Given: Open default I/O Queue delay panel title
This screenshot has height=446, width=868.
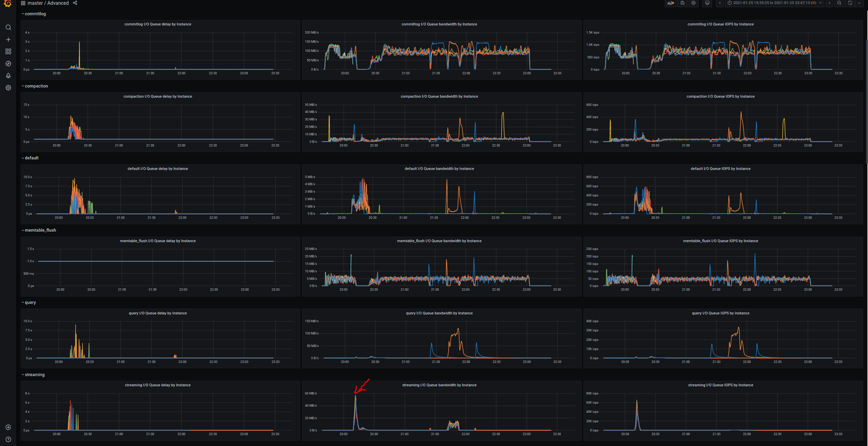Looking at the screenshot, I should click(x=158, y=169).
